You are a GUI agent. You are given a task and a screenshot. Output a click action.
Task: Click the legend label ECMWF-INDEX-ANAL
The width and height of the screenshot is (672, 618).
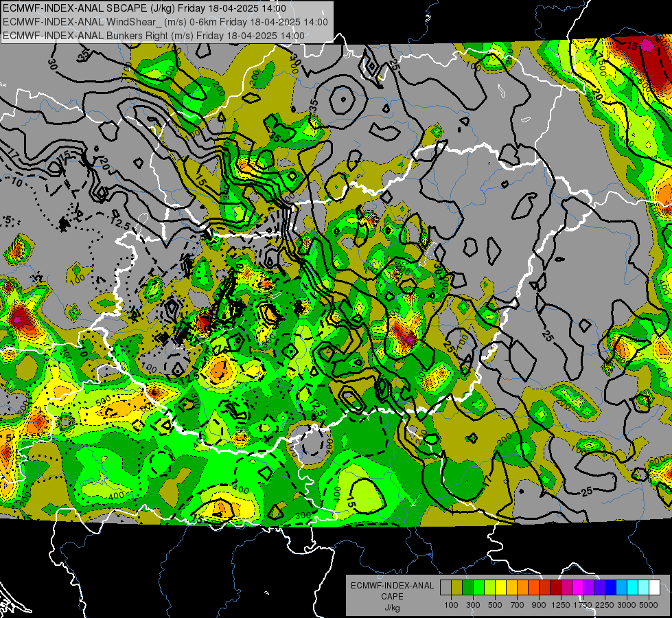(393, 586)
